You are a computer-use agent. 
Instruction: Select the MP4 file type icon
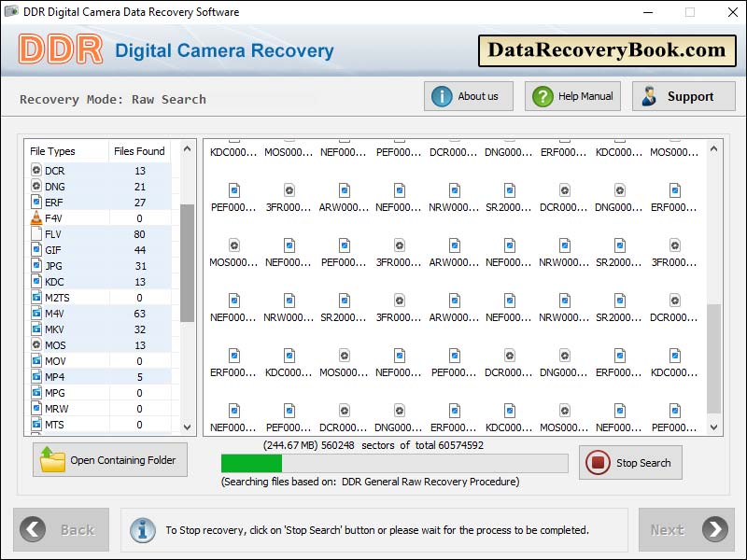coord(36,377)
